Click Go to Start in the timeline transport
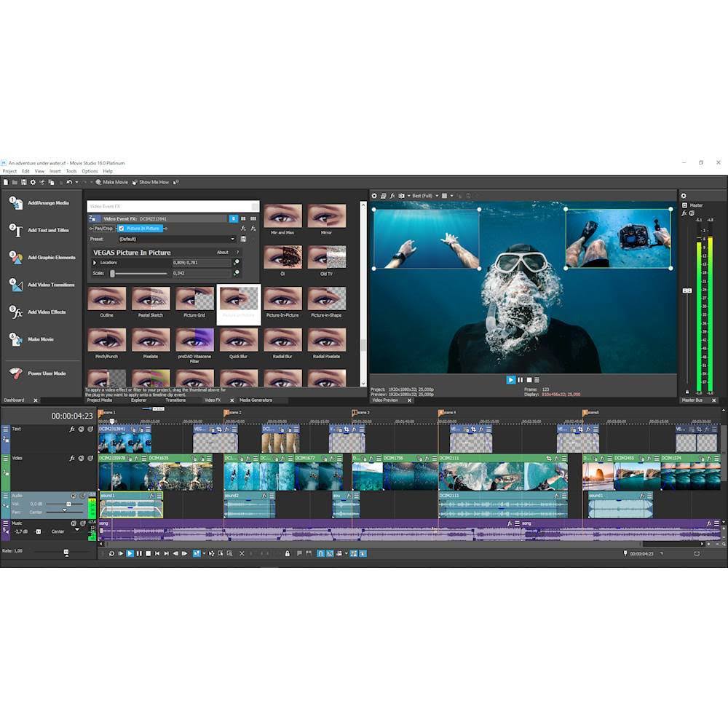This screenshot has height=728, width=728. tap(157, 553)
